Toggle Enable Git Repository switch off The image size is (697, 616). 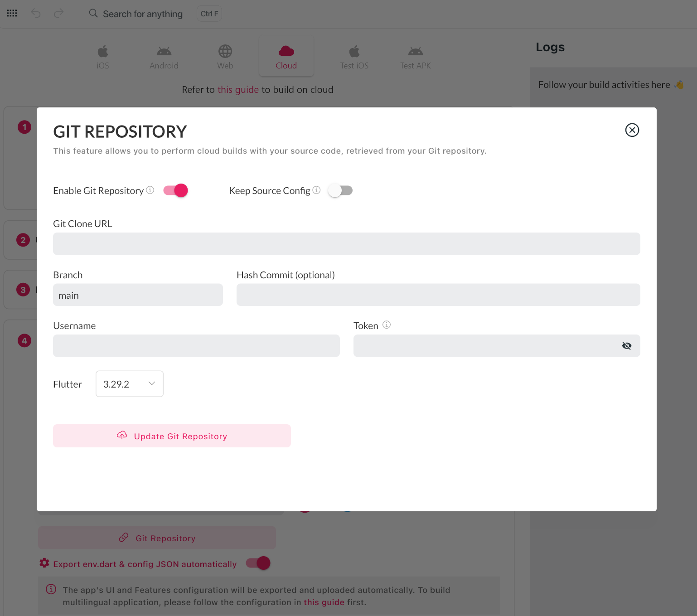pos(176,190)
